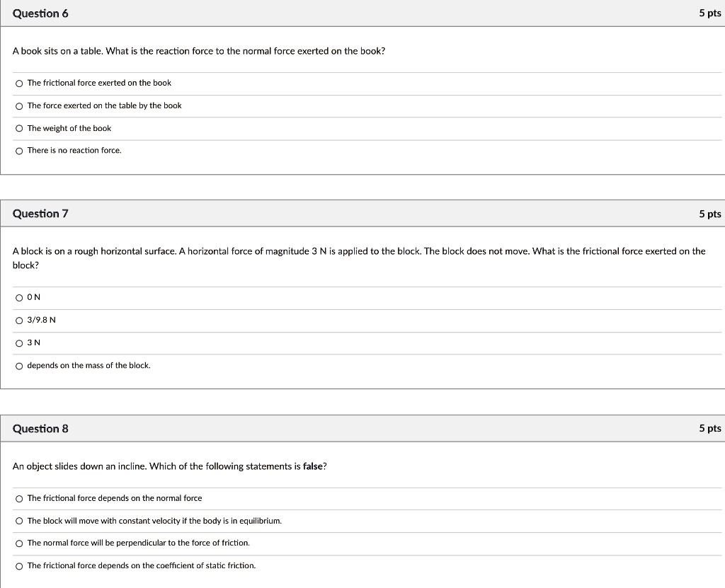725x588 pixels.
Task: Click the '5 pts' label on Question 6
Action: pos(709,13)
